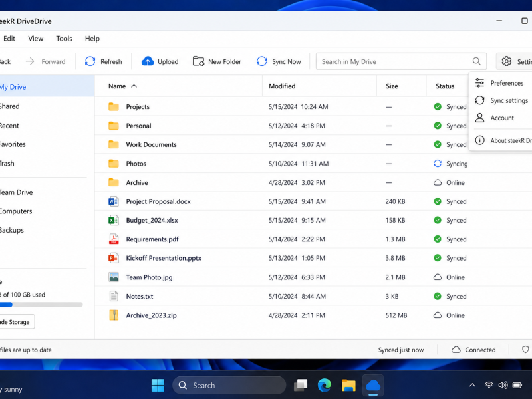
Task: Select the Work Documents folder name
Action: (152, 144)
